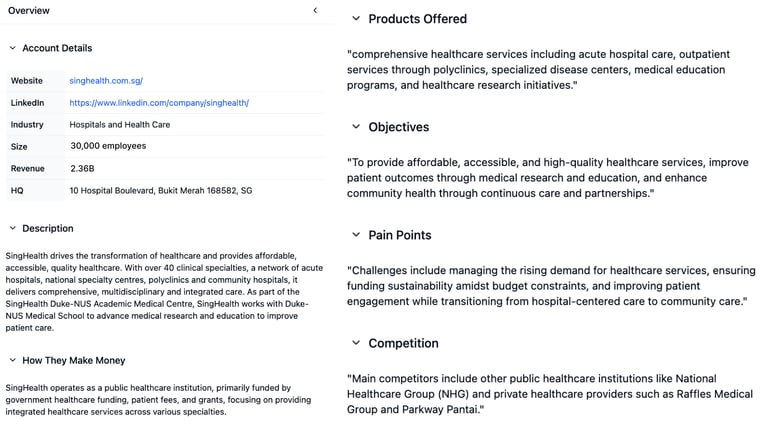Click the Overview panel title
Viewport: 768px width, 431px height.
(x=28, y=10)
